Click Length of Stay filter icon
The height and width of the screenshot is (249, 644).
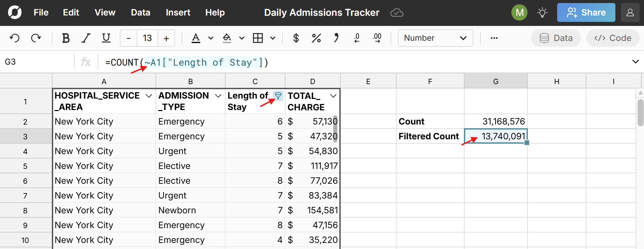point(278,96)
